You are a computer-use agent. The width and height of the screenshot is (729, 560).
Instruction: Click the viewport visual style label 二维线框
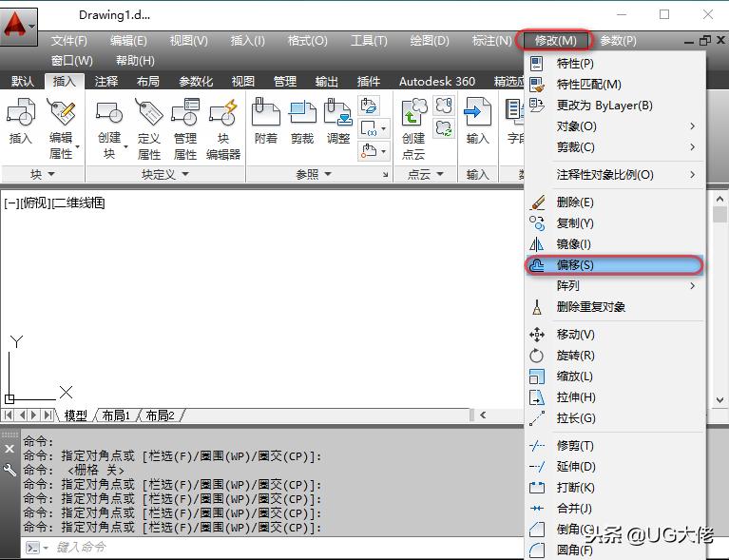click(79, 203)
